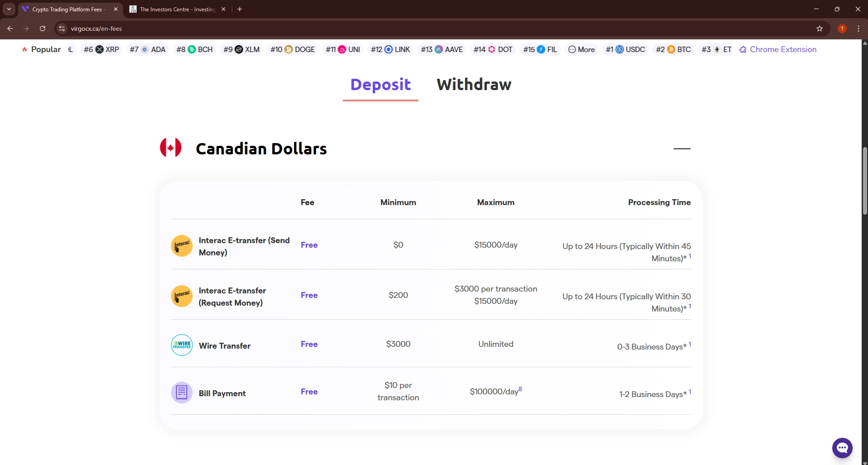Click "$10 per transaction" minimum value
Image resolution: width=868 pixels, height=465 pixels.
[x=398, y=391]
